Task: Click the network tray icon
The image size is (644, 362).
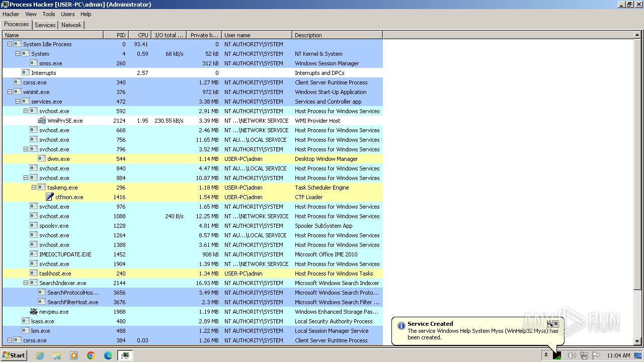Action: [x=584, y=355]
